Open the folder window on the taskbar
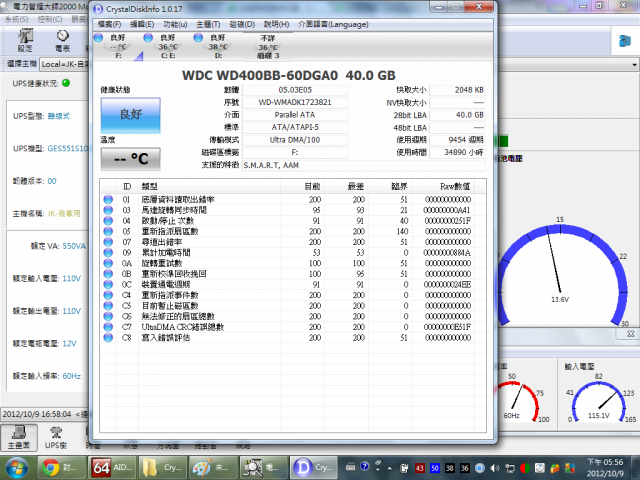Image resolution: width=640 pixels, height=480 pixels. click(162, 468)
